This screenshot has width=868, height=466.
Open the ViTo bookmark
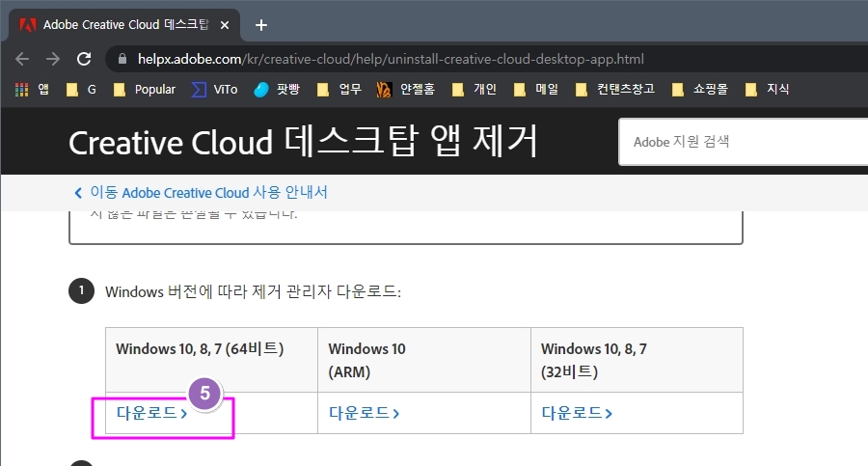click(214, 89)
